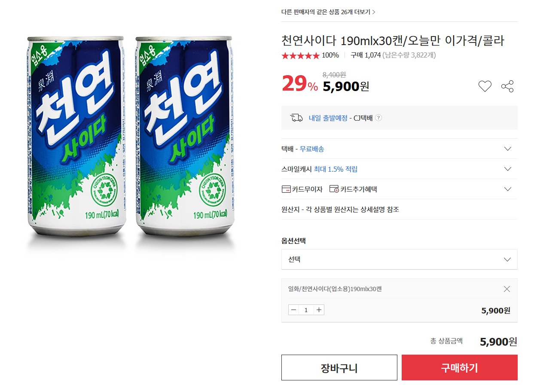540x392 pixels.
Task: Click the 카드무이자 card icon
Action: 286,189
